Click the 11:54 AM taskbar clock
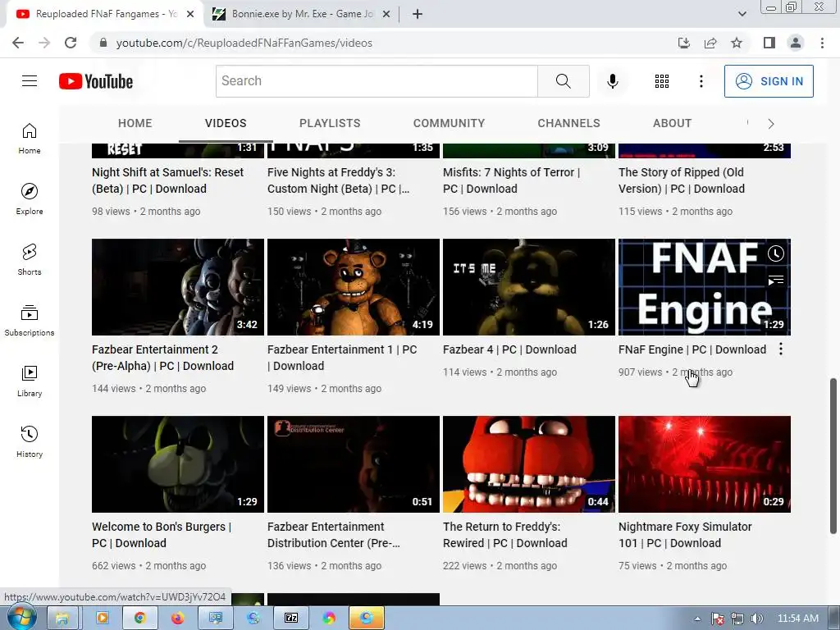The image size is (840, 630). (x=797, y=619)
